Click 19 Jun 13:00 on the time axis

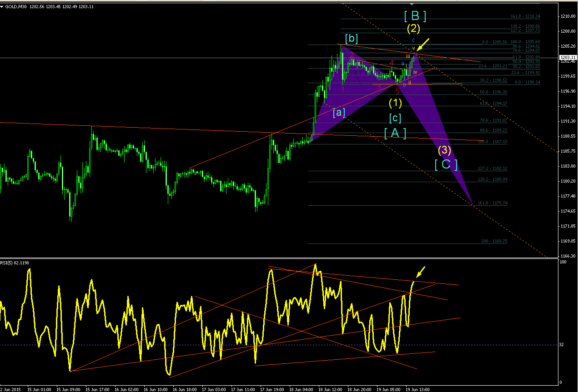click(x=417, y=389)
